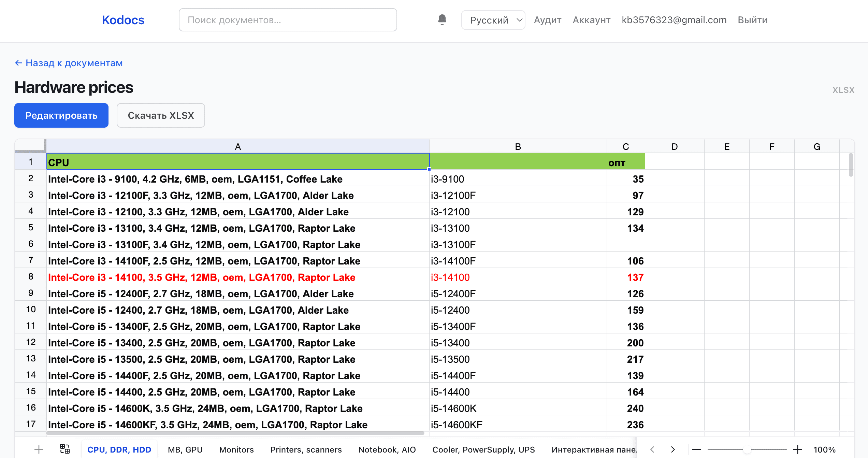The height and width of the screenshot is (458, 868).
Task: Select the price cell 35
Action: coord(626,178)
